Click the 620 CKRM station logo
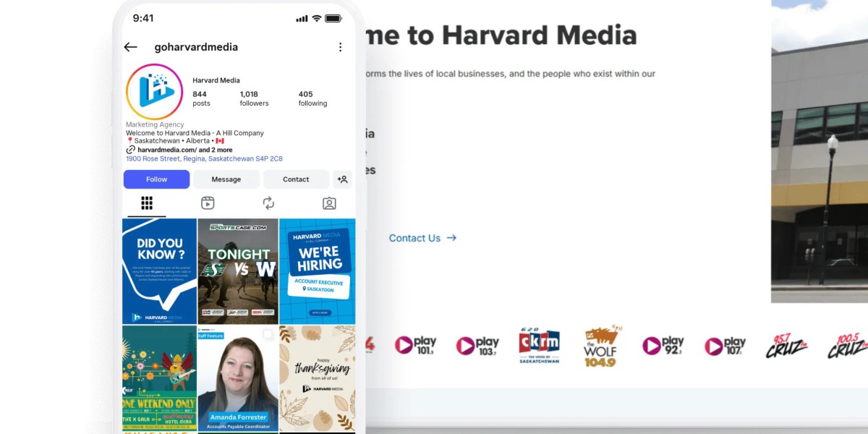Image resolution: width=868 pixels, height=434 pixels. tap(539, 346)
